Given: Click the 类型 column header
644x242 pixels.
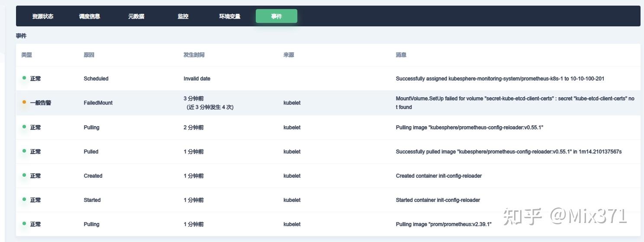Looking at the screenshot, I should tap(26, 55).
